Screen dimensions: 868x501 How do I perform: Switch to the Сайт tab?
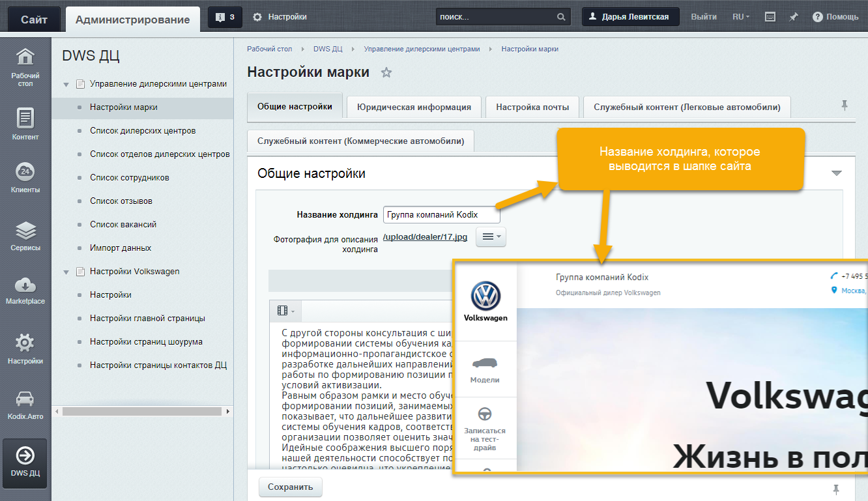(x=34, y=20)
